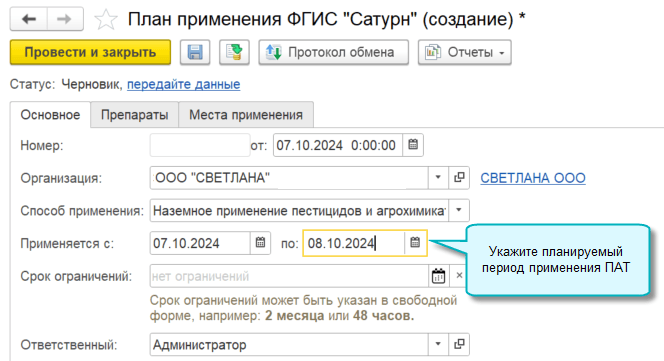Click the Провести и закрыть button
664x361 pixels.
(x=90, y=52)
